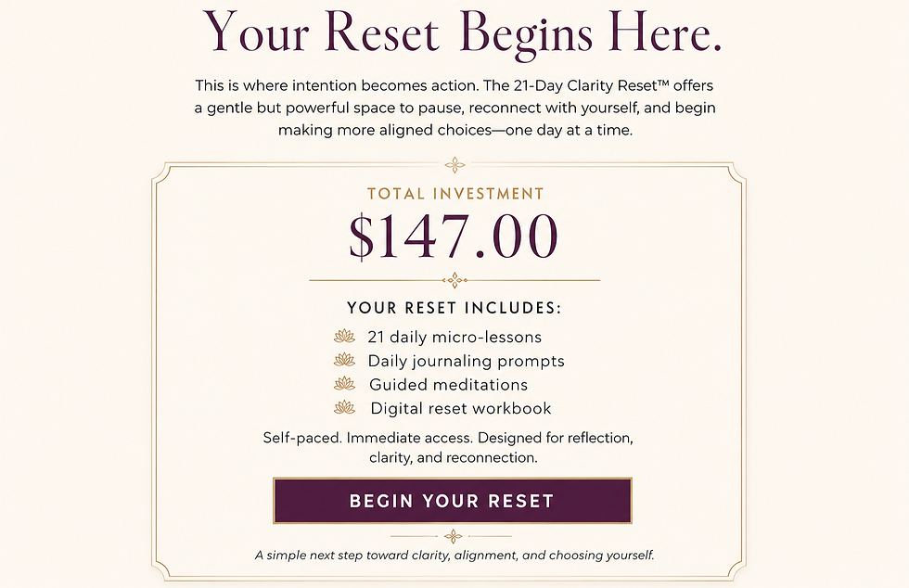Click the Your Reset Begins Here headline

(x=462, y=32)
